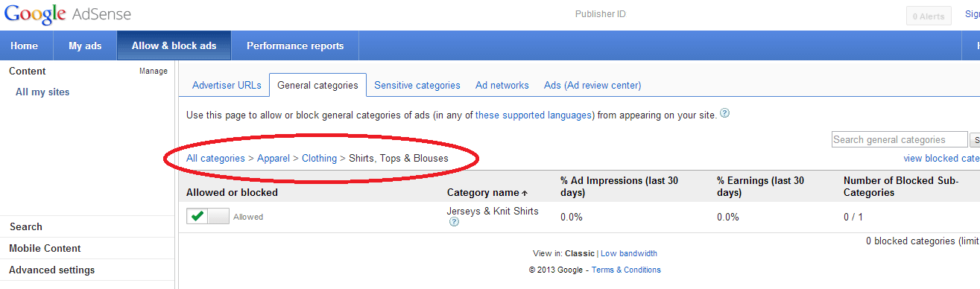
Task: Switch to My ads tab
Action: pos(85,45)
